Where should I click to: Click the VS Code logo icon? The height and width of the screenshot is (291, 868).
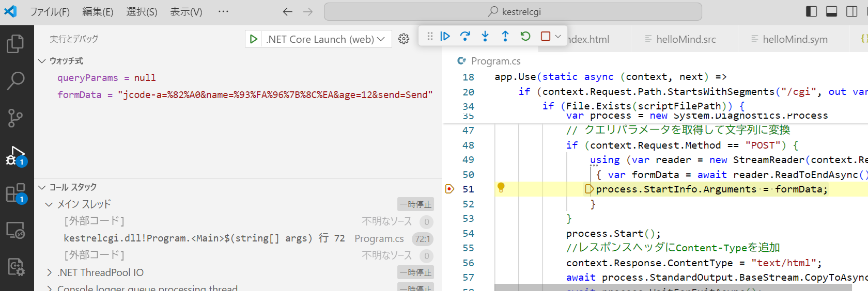coord(10,11)
